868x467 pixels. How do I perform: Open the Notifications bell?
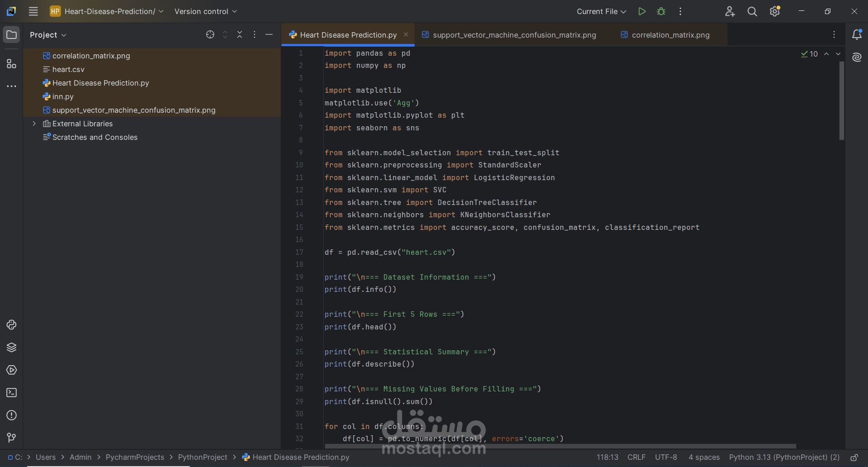coord(857,35)
